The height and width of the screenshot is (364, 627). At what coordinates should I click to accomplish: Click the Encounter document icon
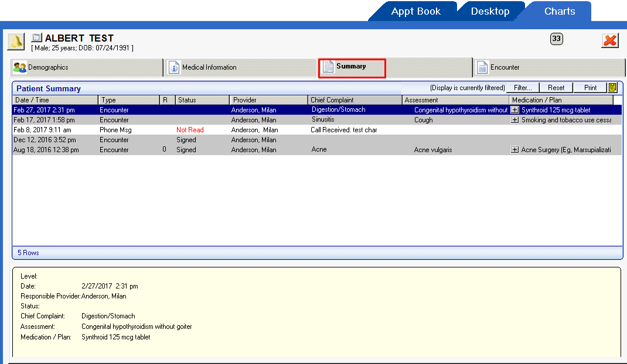(482, 67)
